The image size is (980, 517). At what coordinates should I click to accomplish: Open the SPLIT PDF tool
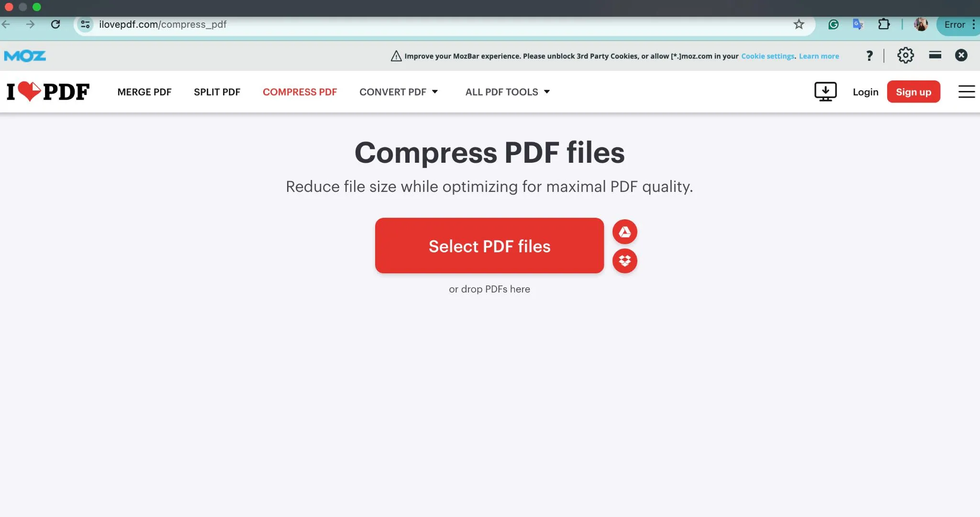(217, 91)
